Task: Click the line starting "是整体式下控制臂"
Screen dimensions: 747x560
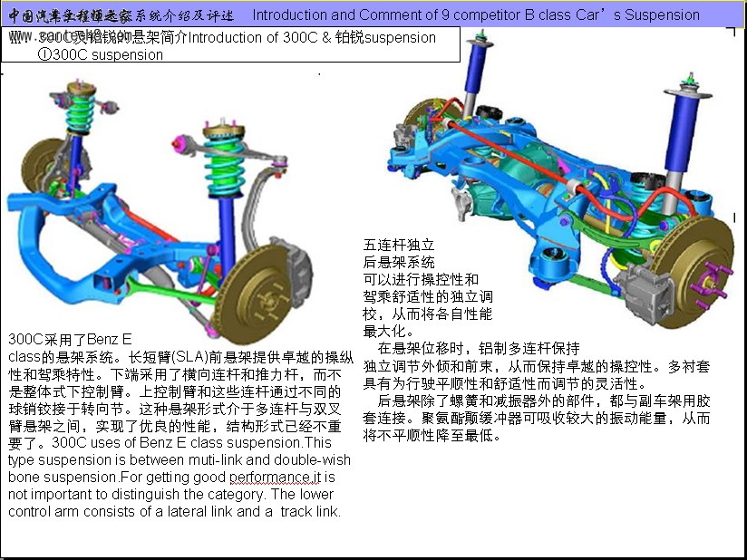Action: [x=175, y=391]
